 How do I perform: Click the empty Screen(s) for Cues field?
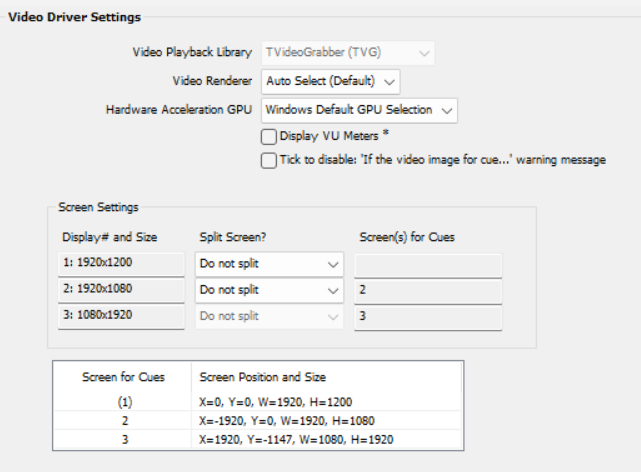428,264
